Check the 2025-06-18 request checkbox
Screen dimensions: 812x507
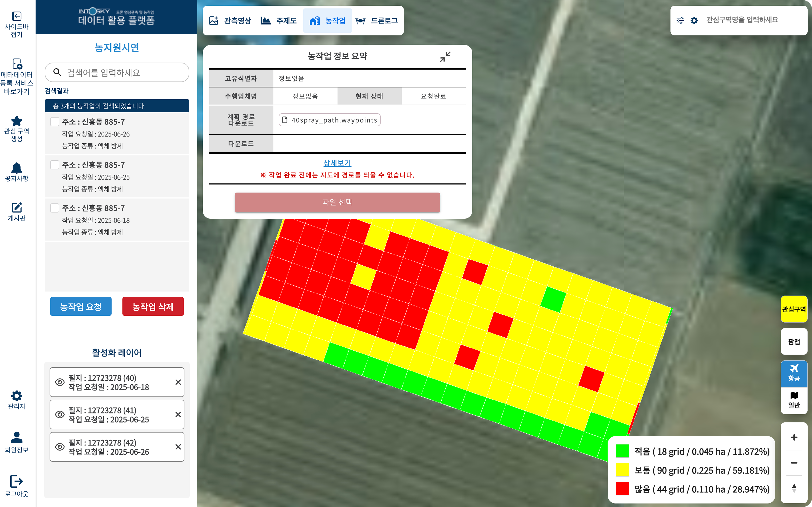[x=55, y=208]
